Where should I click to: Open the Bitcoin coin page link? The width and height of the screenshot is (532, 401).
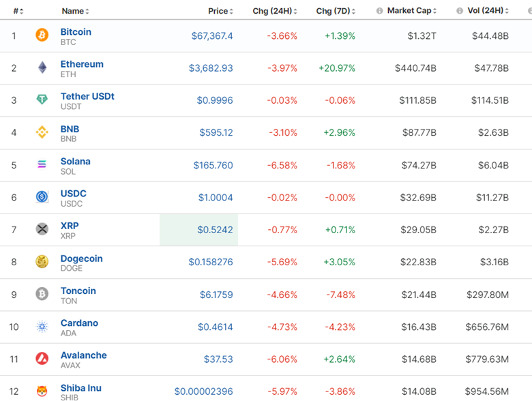point(76,32)
